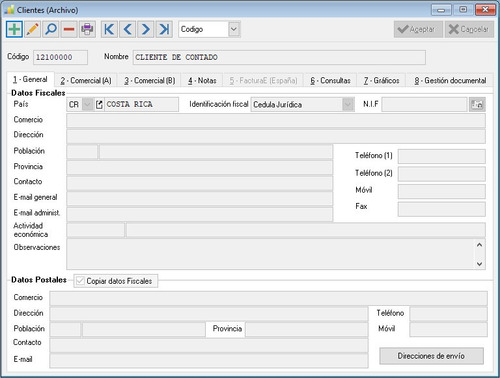This screenshot has height=378, width=500.
Task: Toggle the Copiar datos Fiscales checkbox
Action: [80, 281]
